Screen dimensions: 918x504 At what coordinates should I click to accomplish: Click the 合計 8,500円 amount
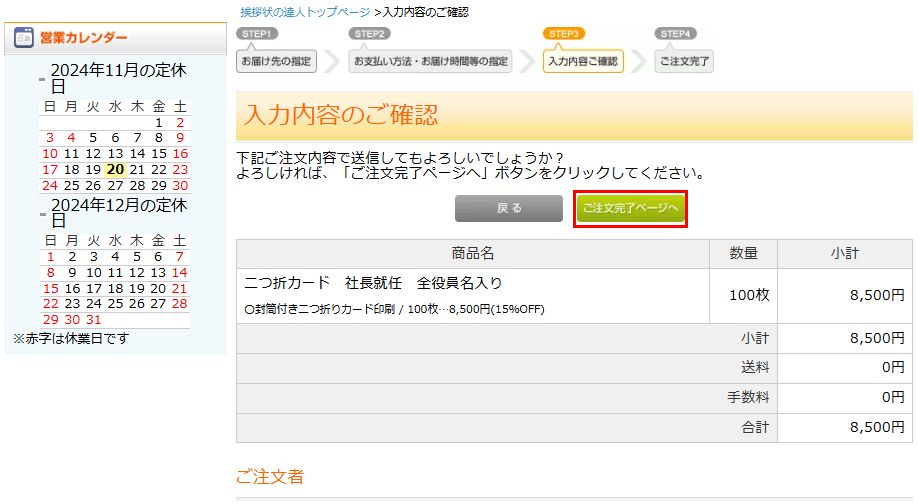pyautogui.click(x=877, y=428)
